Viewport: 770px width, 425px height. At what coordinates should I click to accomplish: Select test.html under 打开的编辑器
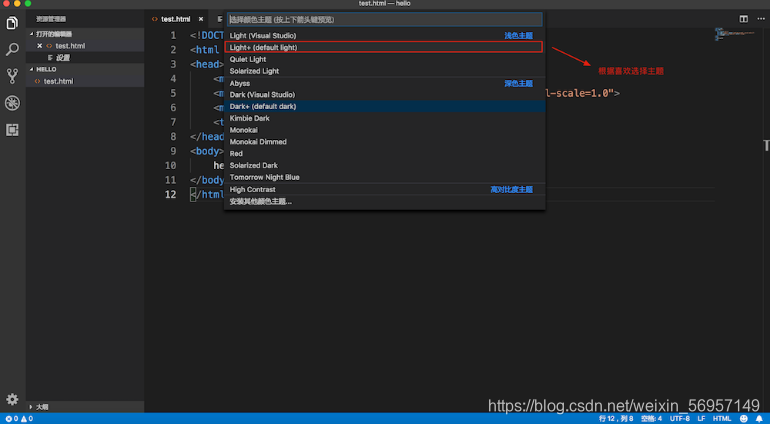(x=85, y=46)
